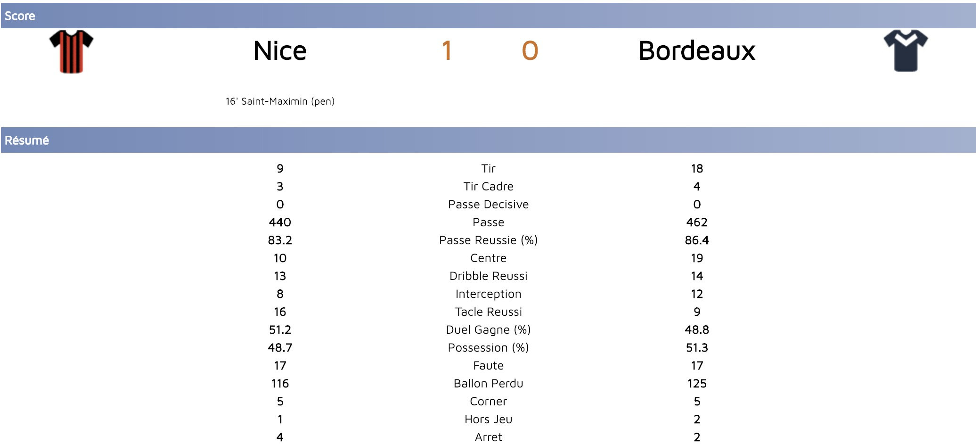Click the Tacle Reussi stat label
The width and height of the screenshot is (980, 444).
pyautogui.click(x=488, y=312)
